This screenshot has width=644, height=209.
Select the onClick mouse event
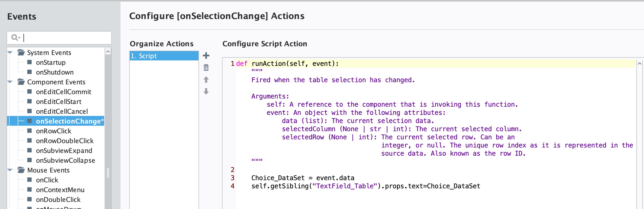(47, 180)
